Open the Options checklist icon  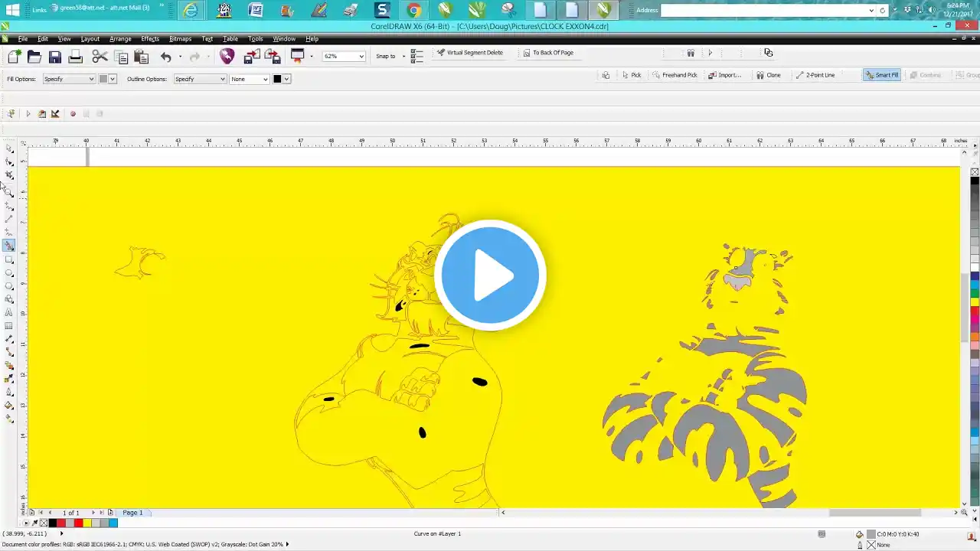click(x=416, y=56)
